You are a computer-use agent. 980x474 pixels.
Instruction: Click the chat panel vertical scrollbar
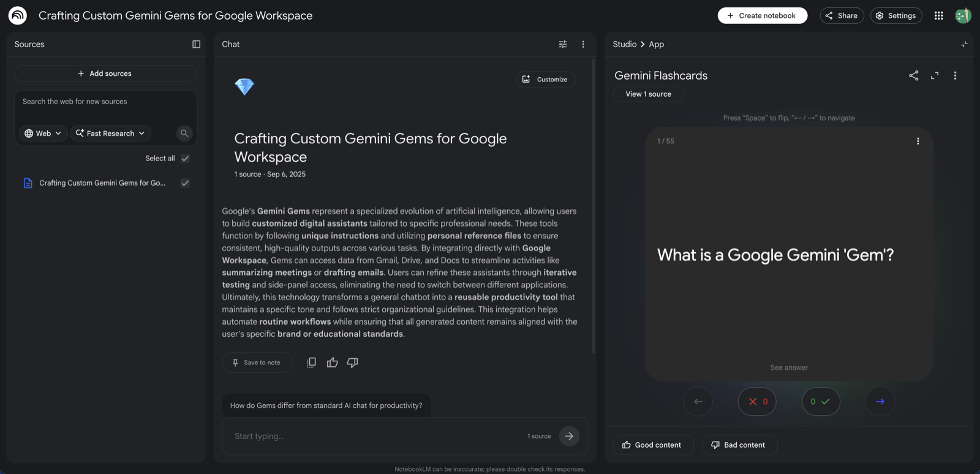pyautogui.click(x=593, y=206)
